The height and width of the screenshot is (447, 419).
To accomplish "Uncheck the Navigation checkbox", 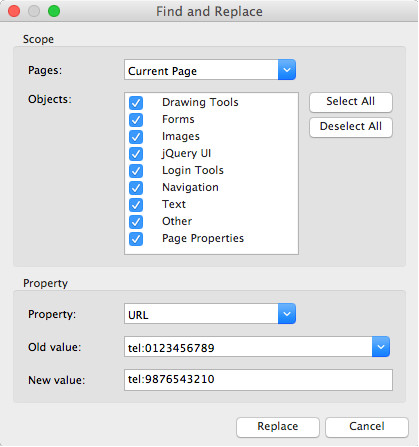I will [x=136, y=188].
